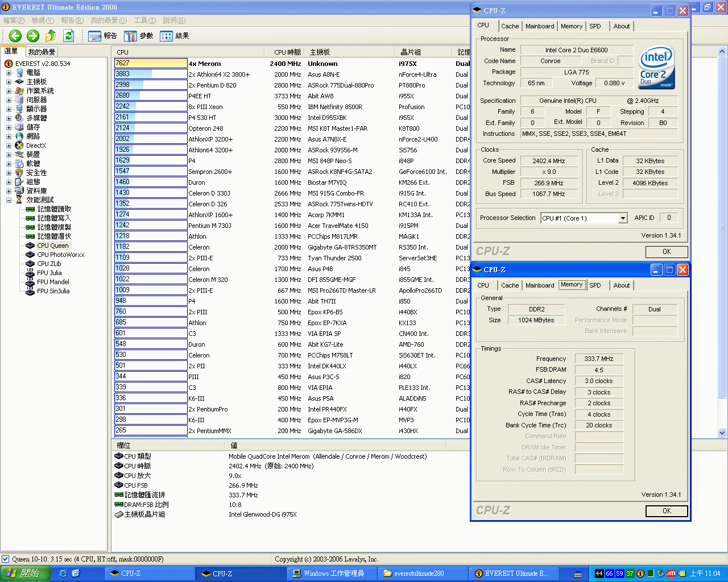This screenshot has width=728, height=582.
Task: Select CPU PhotoWorxx benchmark in tree
Action: pyautogui.click(x=61, y=255)
